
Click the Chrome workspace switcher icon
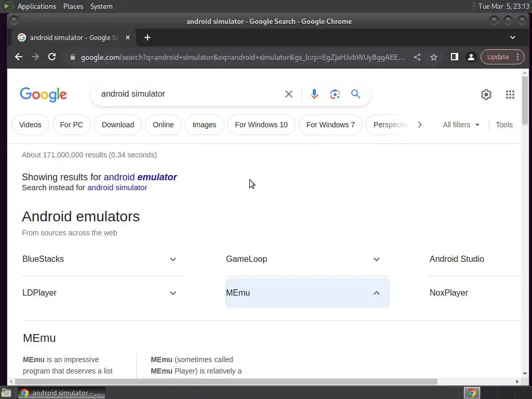click(x=472, y=393)
